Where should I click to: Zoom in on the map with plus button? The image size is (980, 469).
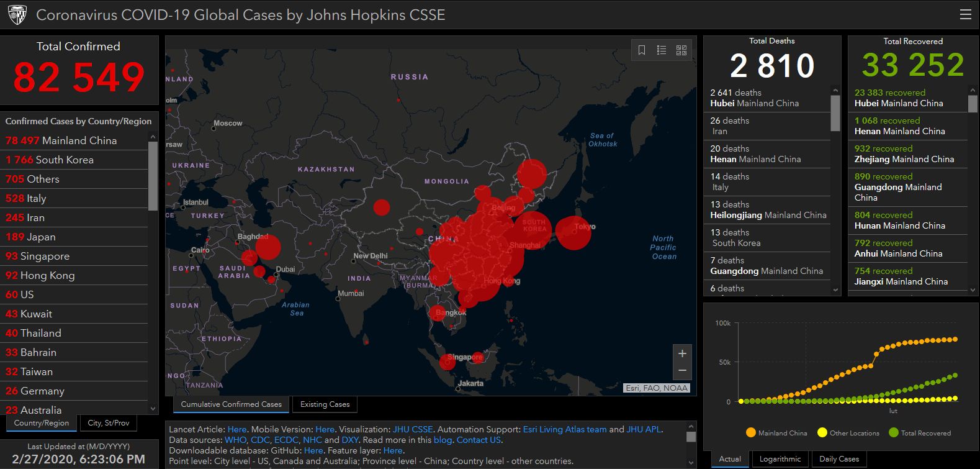tap(682, 353)
